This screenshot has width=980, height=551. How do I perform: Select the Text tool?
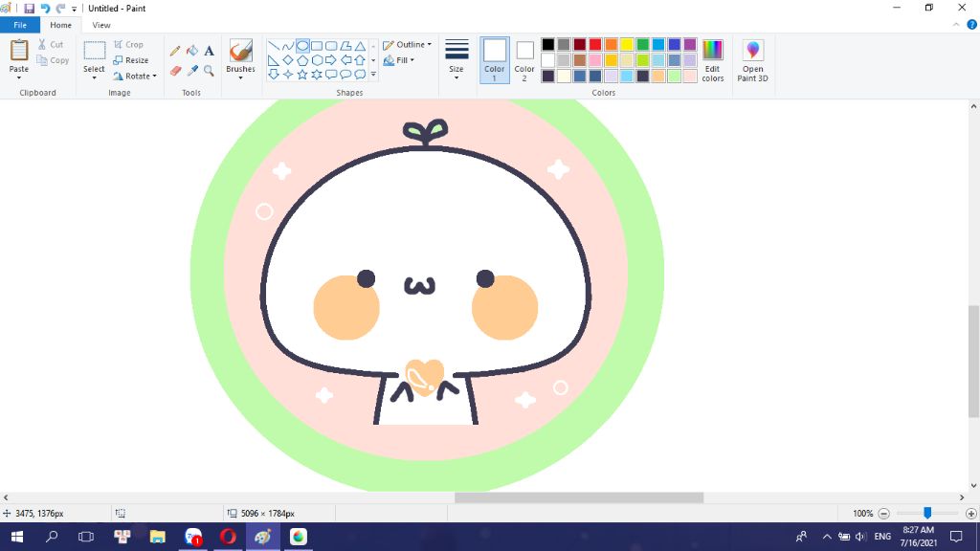click(210, 51)
